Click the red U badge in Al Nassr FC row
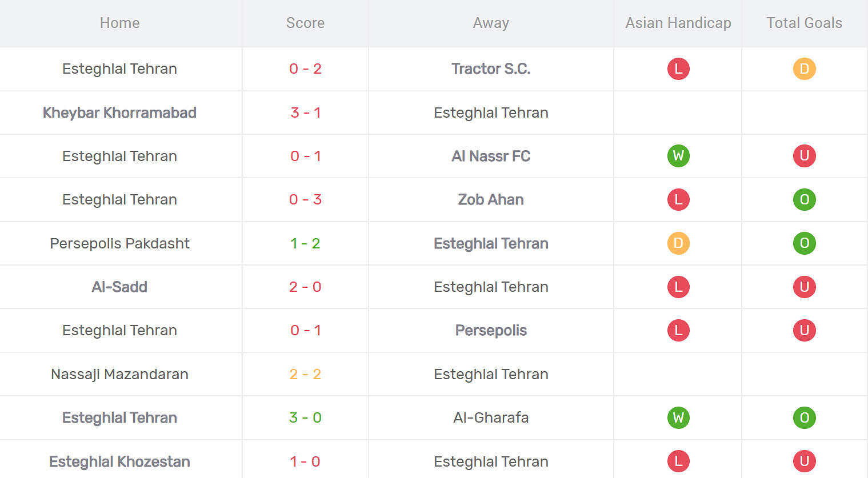This screenshot has height=478, width=868. [804, 156]
